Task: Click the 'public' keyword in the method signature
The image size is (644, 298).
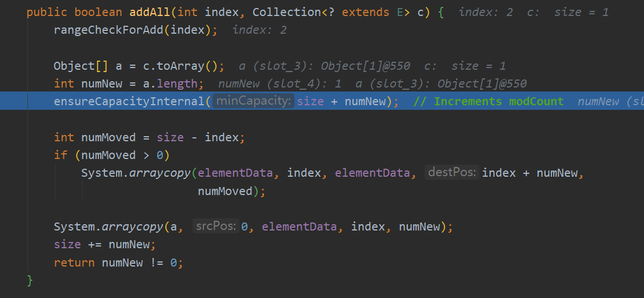Action: click(47, 13)
